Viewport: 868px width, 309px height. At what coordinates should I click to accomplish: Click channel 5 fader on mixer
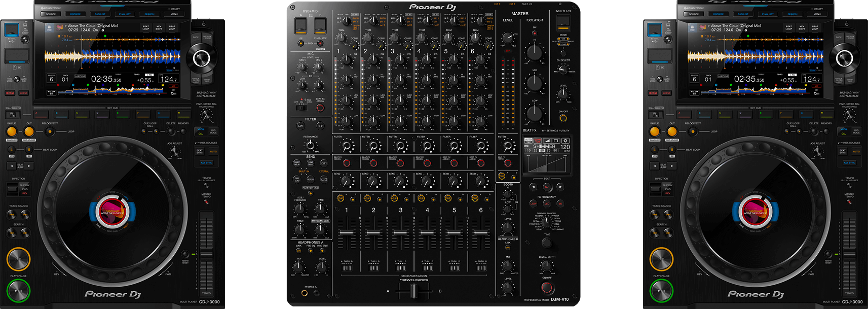coord(454,233)
